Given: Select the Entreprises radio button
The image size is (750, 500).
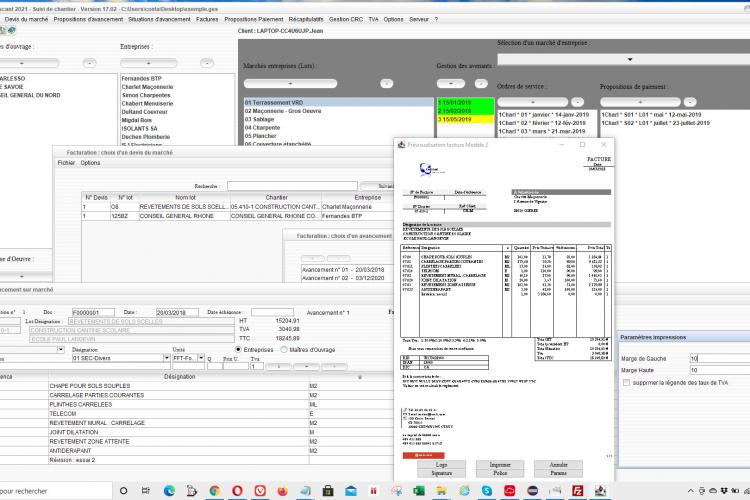Looking at the screenshot, I should (238, 350).
